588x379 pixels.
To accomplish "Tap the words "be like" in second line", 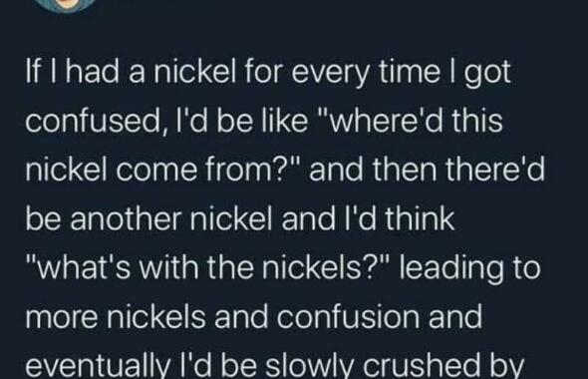I will click(262, 121).
